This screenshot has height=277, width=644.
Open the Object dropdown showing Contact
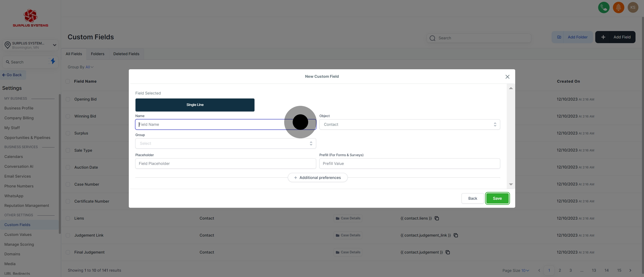coord(409,124)
